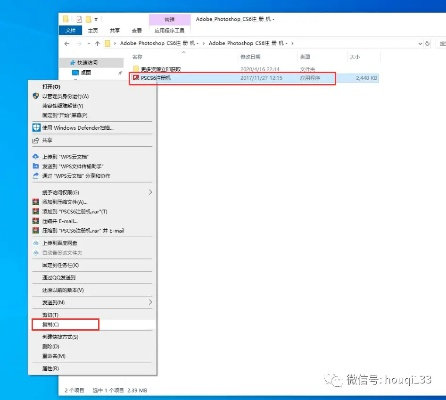
Task: Open the address bar history dropdown
Action: click(420, 44)
